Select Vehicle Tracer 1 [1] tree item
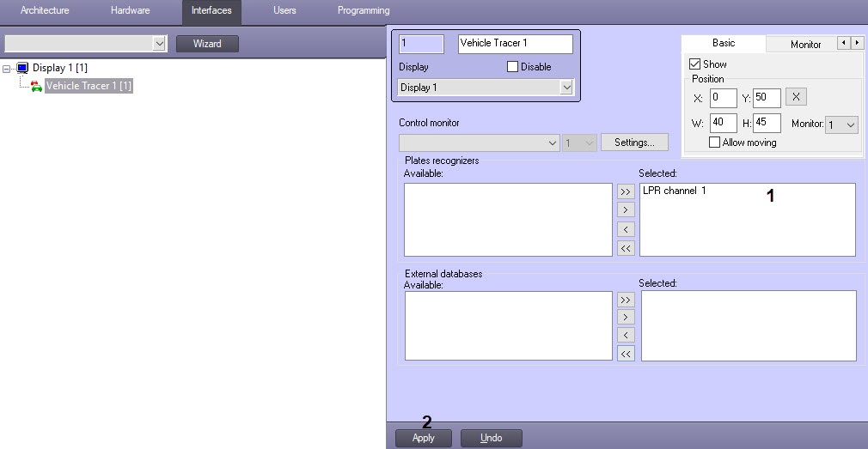The width and height of the screenshot is (868, 449). [89, 86]
